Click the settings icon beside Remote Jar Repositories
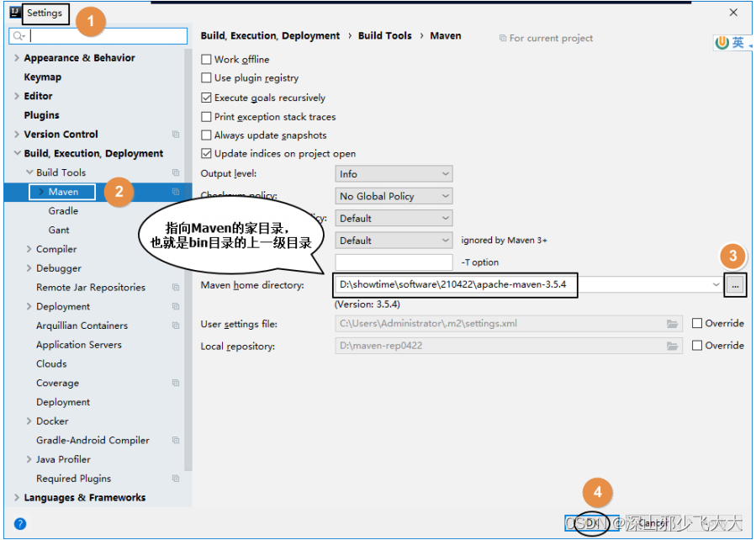This screenshot has width=756, height=540. pyautogui.click(x=174, y=287)
